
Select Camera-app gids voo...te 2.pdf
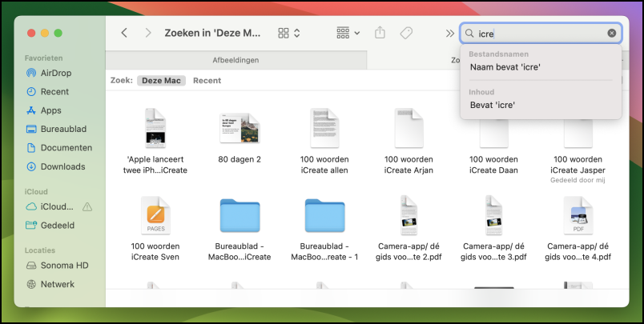(409, 228)
